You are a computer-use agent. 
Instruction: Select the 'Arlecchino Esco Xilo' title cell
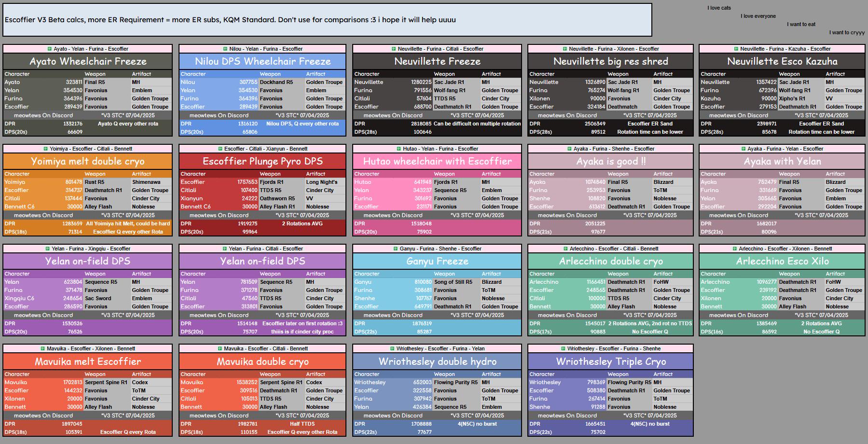pos(782,261)
